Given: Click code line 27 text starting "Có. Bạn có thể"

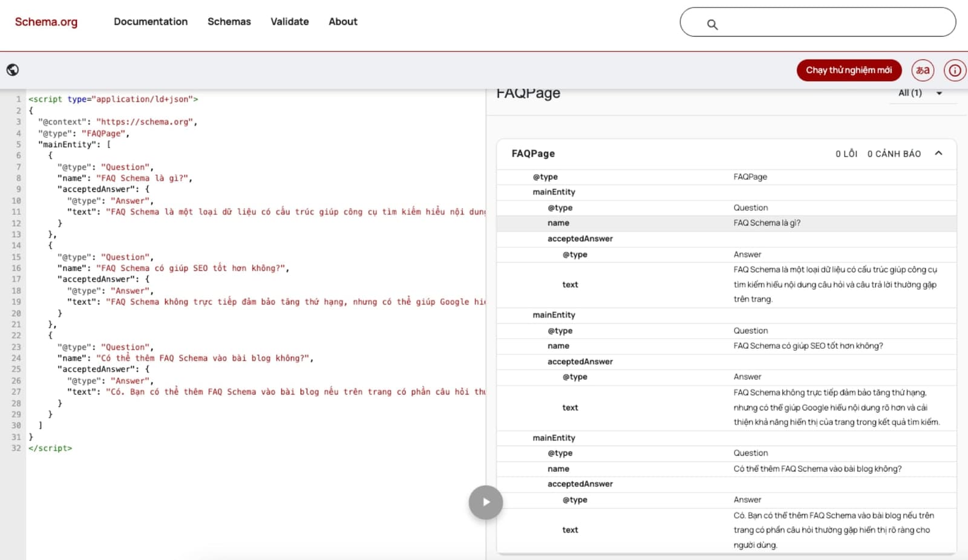Looking at the screenshot, I should tap(276, 392).
